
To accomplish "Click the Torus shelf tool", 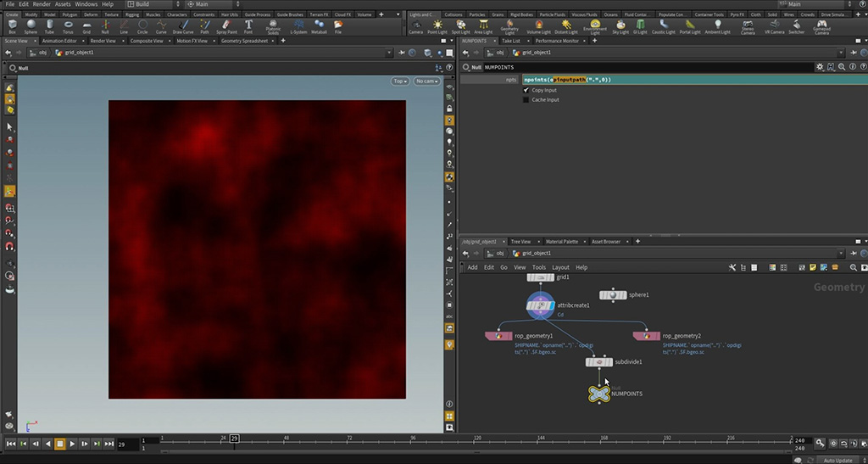I will point(68,25).
